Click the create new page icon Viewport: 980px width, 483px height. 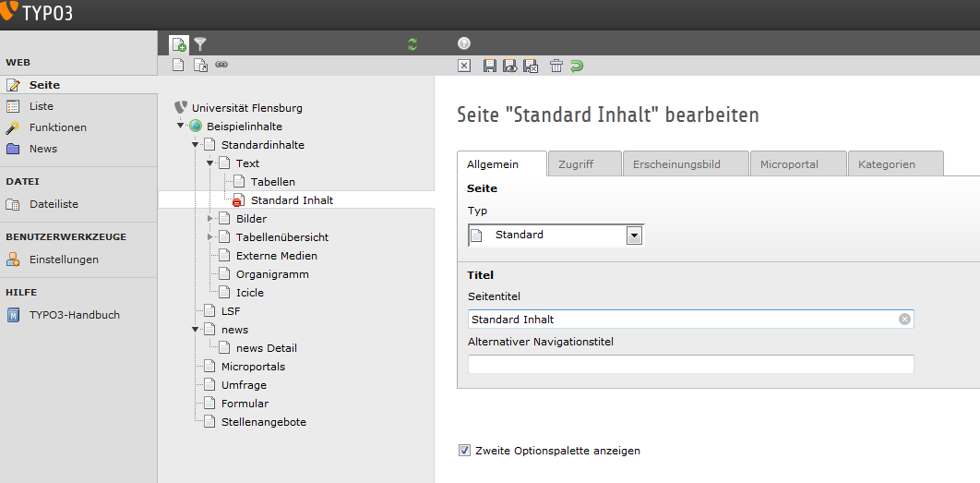click(x=179, y=43)
